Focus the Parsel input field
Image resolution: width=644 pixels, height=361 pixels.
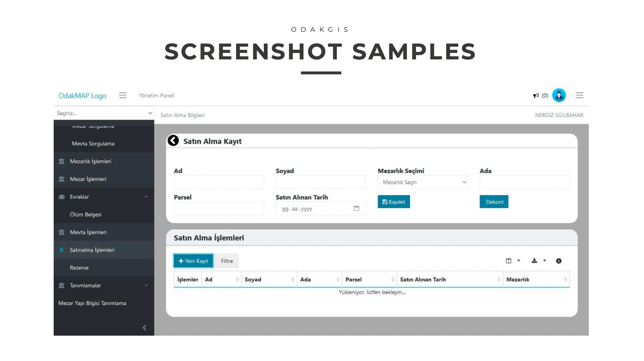click(x=219, y=209)
